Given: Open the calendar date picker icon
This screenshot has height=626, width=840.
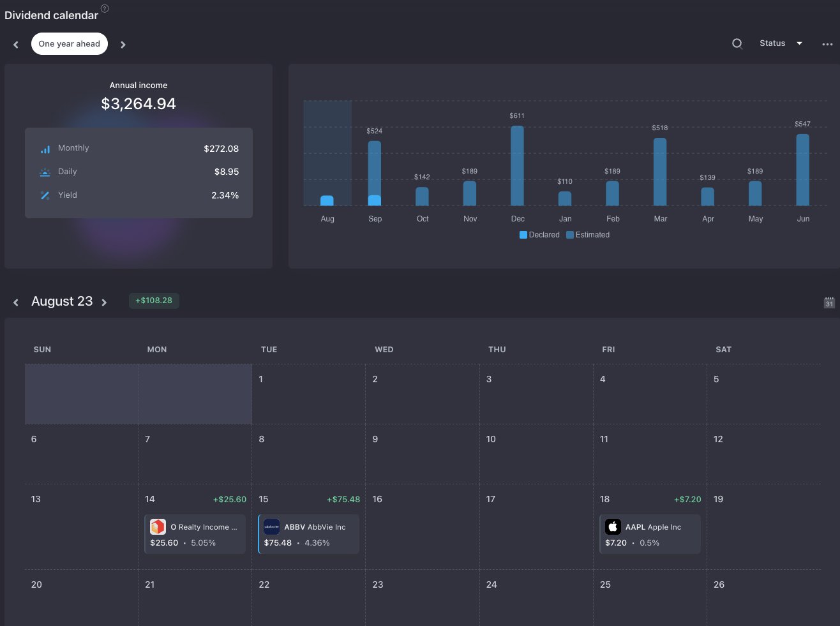Looking at the screenshot, I should (829, 302).
